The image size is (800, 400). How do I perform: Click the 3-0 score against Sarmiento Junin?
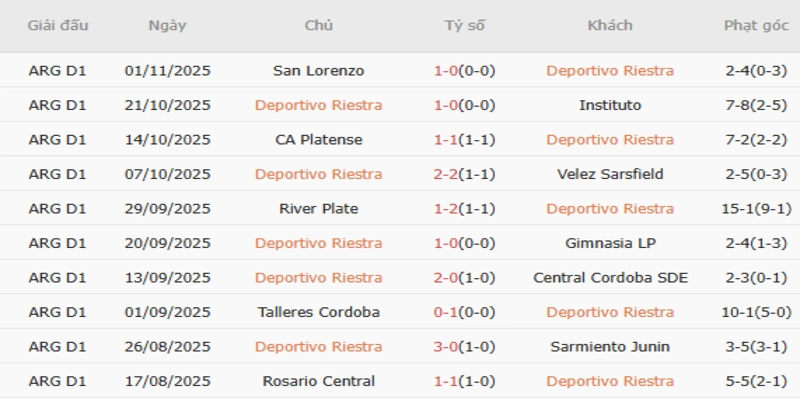click(x=465, y=347)
